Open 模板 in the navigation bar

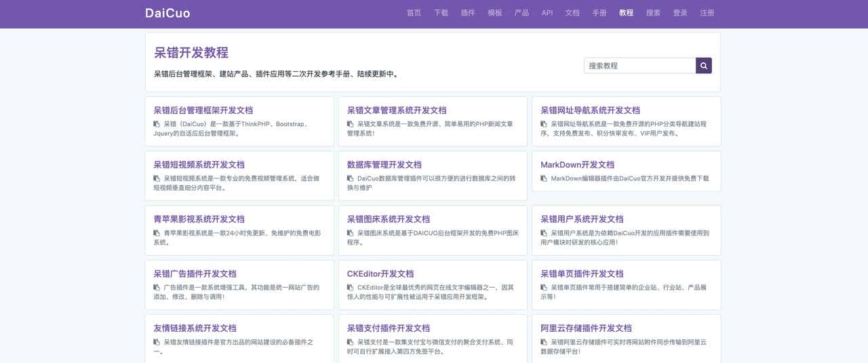click(495, 13)
